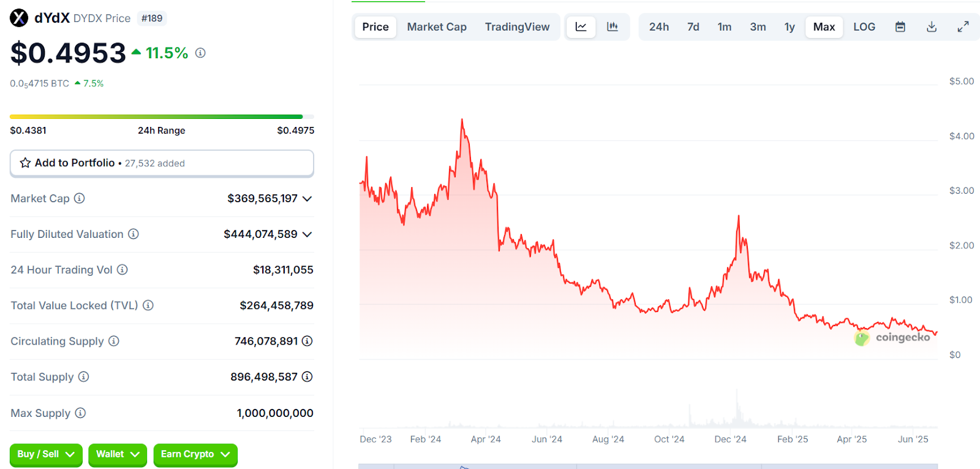This screenshot has width=980, height=469.
Task: Download chart data icon
Action: [932, 27]
